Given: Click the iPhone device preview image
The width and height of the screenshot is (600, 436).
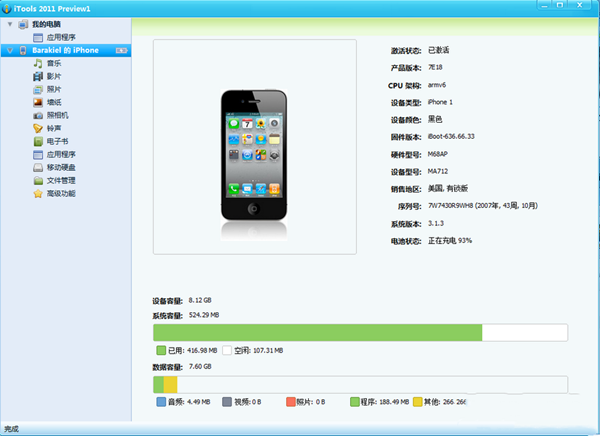Looking at the screenshot, I should (253, 142).
